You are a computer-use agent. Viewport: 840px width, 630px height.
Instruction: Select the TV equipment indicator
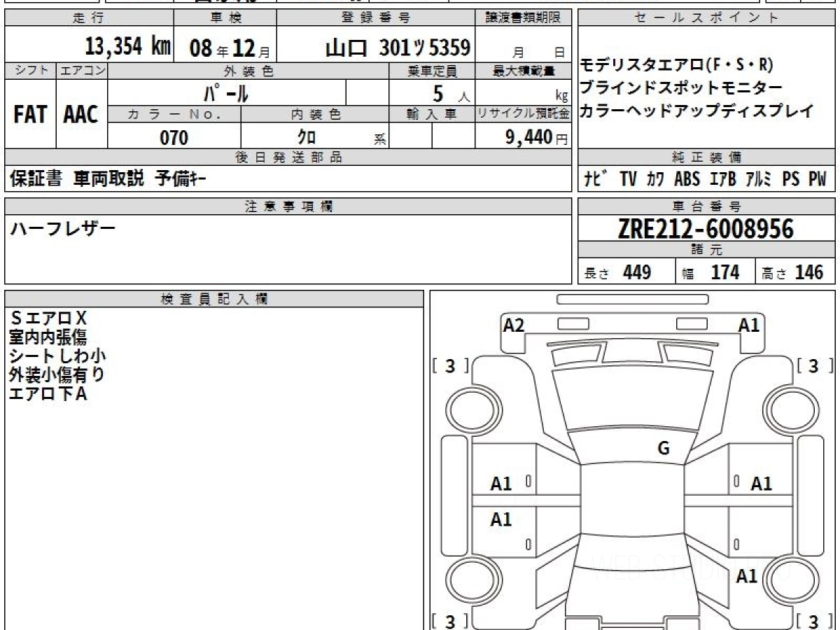click(628, 179)
